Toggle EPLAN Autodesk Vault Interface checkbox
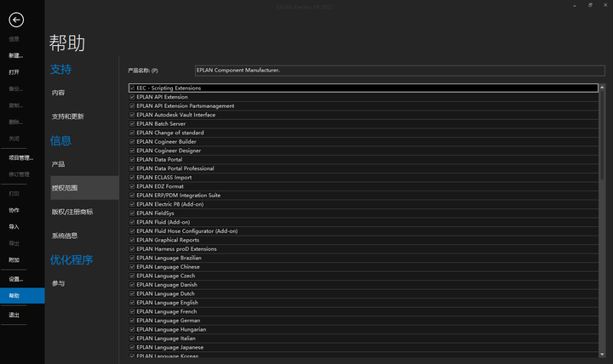 click(x=132, y=115)
